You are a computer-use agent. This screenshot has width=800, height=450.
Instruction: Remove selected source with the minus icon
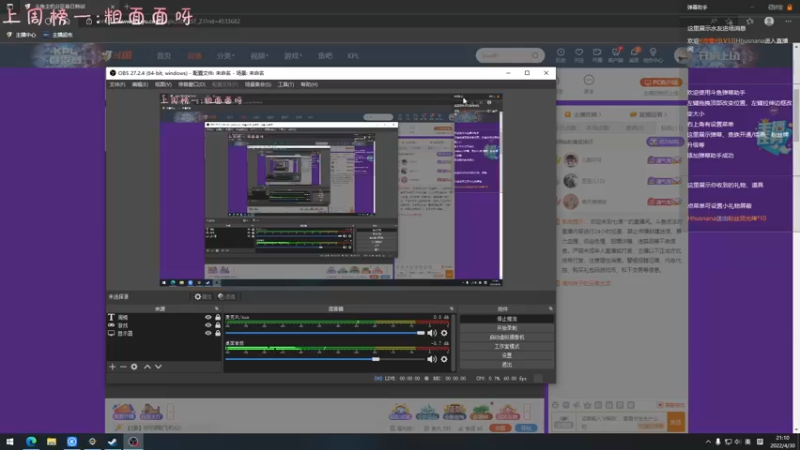pyautogui.click(x=123, y=367)
